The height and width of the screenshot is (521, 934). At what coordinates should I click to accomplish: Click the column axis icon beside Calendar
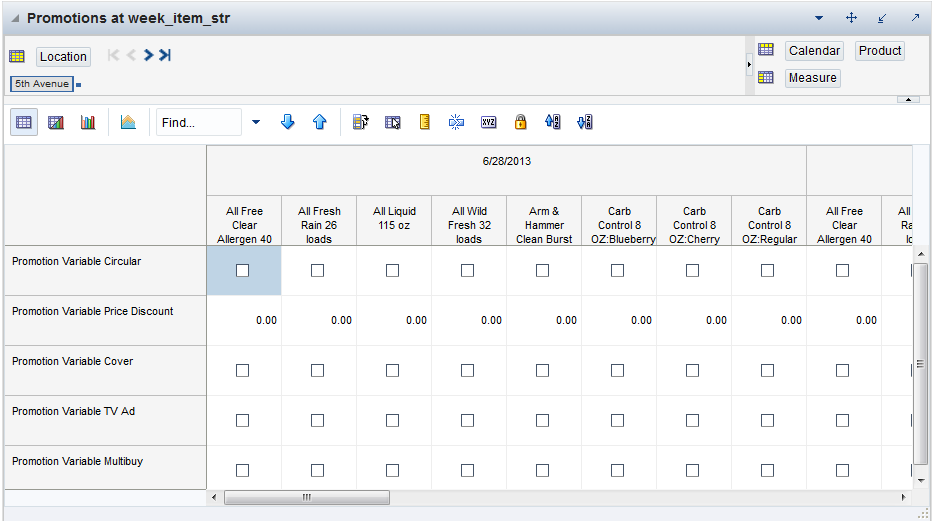coord(766,49)
